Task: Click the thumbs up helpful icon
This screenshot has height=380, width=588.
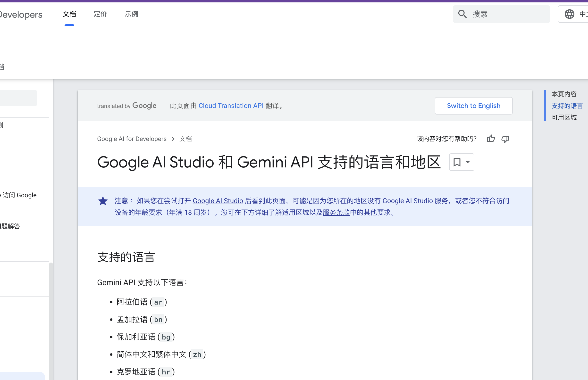Action: pos(491,139)
